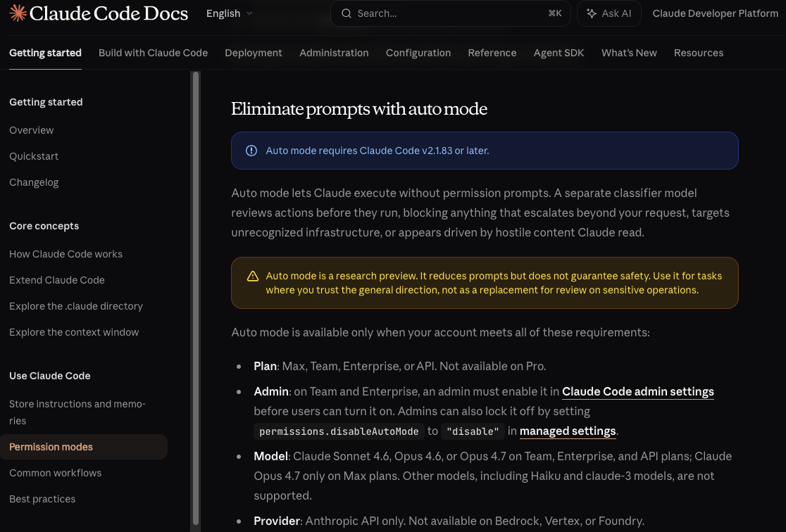Open Explore the .claude directory page
Screen dimensions: 786x532
pyautogui.click(x=75, y=306)
